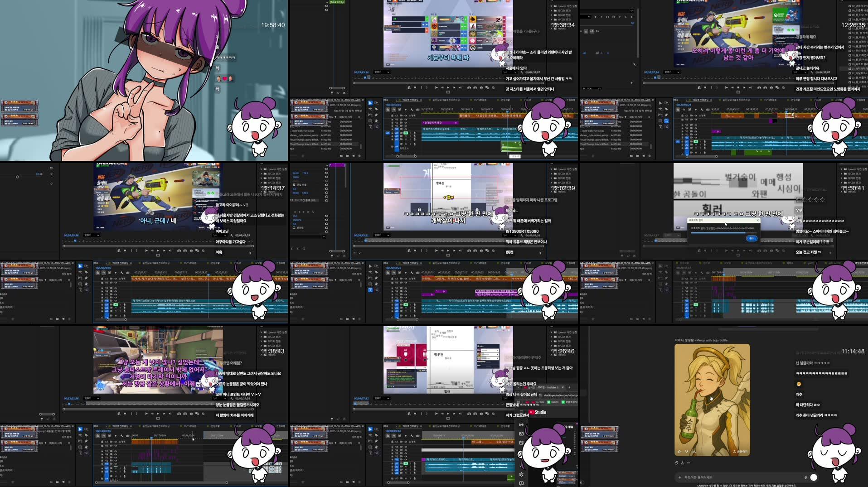Open the YouTube Studio hamburger menu
868x487 pixels.
[x=521, y=412]
